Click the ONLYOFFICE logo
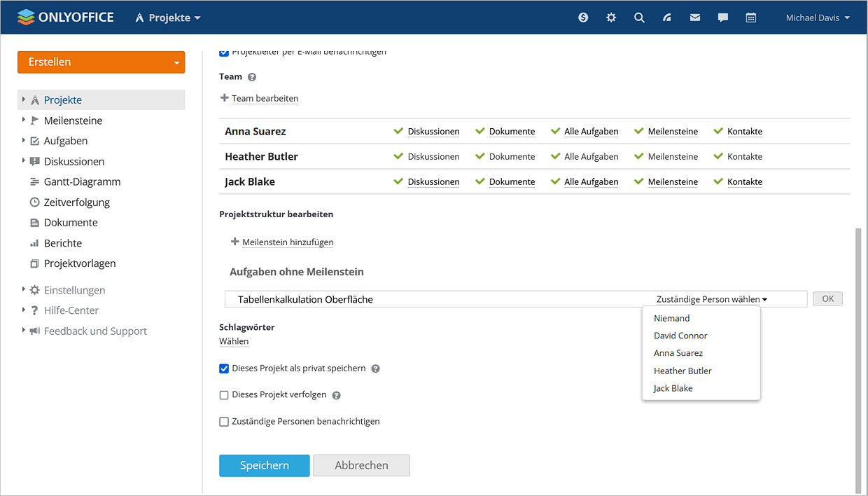This screenshot has height=496, width=868. click(65, 18)
